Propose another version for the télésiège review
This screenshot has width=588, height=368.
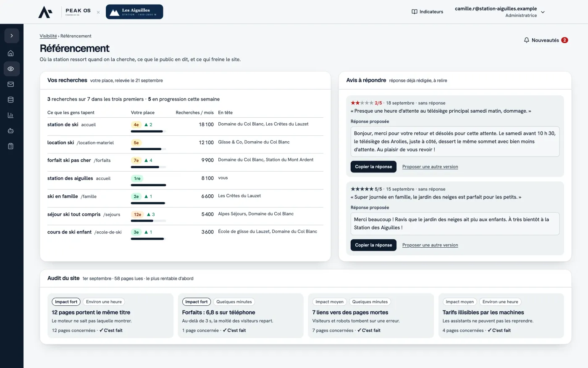430,167
